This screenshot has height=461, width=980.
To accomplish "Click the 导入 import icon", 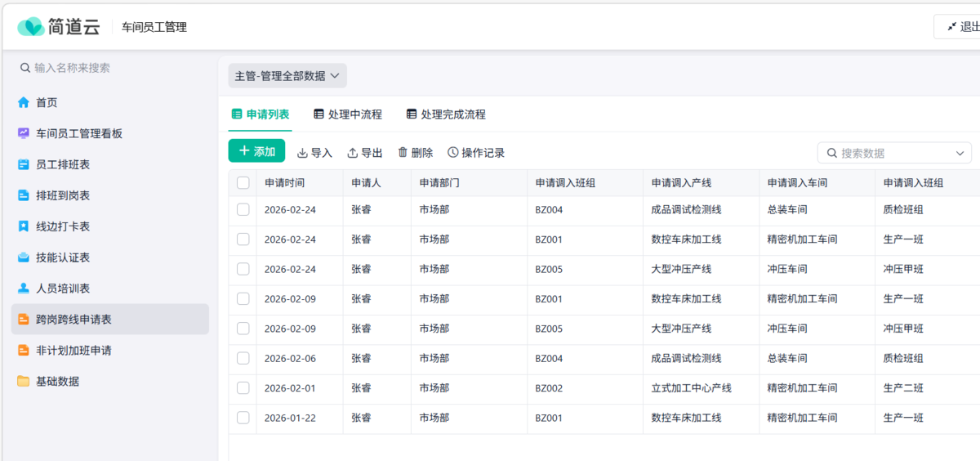I will click(302, 153).
